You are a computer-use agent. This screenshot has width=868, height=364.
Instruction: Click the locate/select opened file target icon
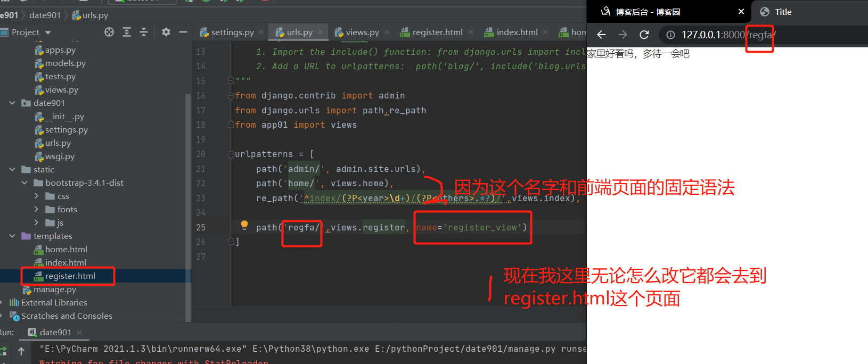click(x=109, y=32)
